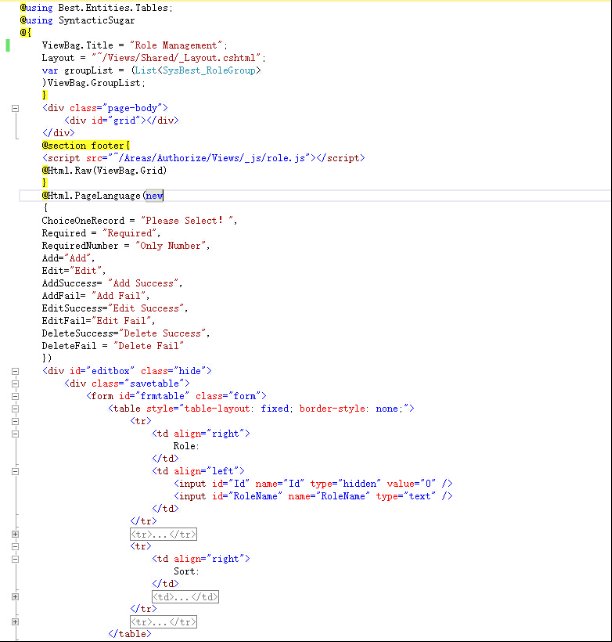Collapse the div class="savetable" block
Screen dimensions: 612x642
click(x=15, y=384)
